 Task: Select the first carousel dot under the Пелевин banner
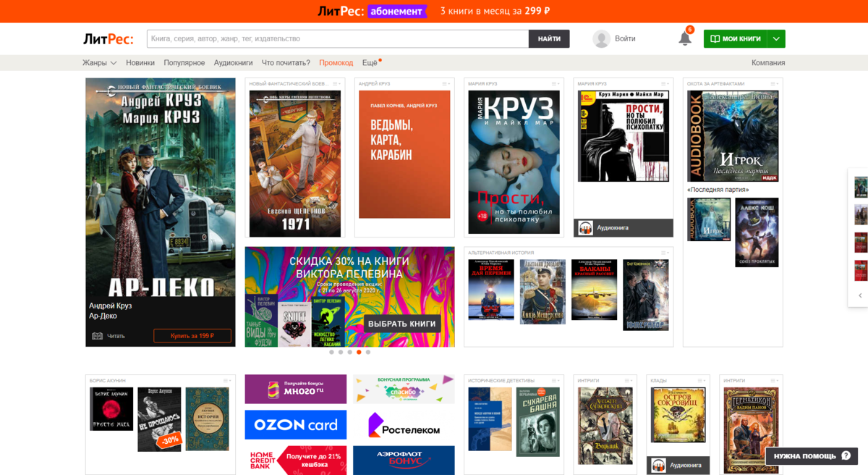(x=331, y=352)
